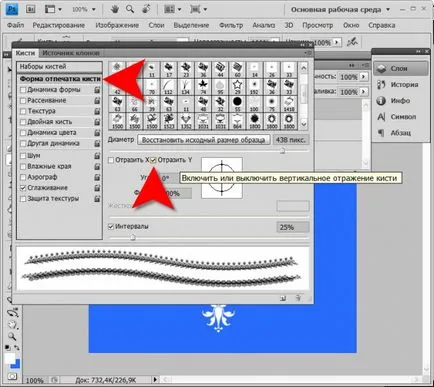Toggle Quick Mask mode at the toolbox bottom
The height and width of the screenshot is (387, 434).
(12, 377)
